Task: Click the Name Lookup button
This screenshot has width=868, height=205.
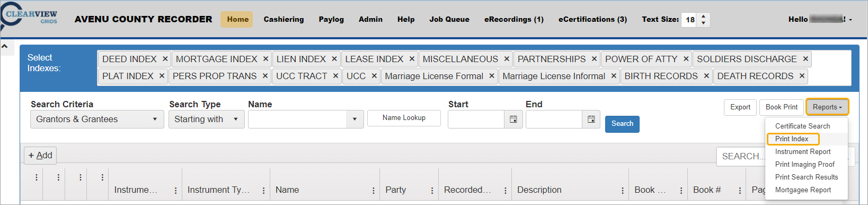Action: click(x=404, y=118)
